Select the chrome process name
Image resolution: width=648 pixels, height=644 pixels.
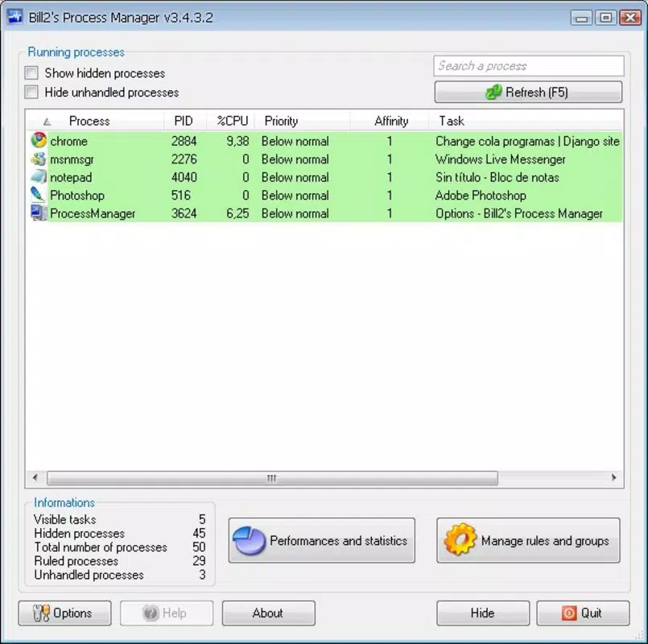(x=68, y=142)
